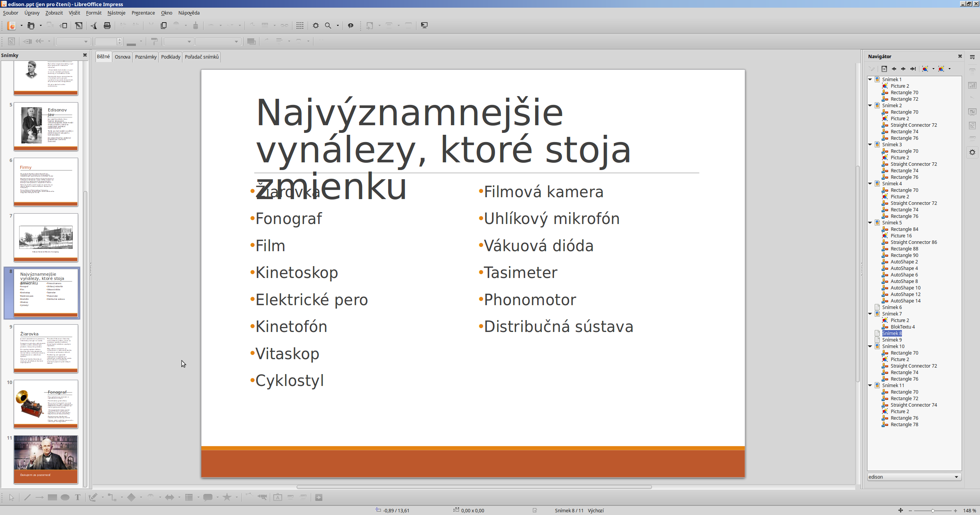The image size is (980, 515).
Task: Select the Fonograf slide 10 thumbnail
Action: pyautogui.click(x=46, y=404)
